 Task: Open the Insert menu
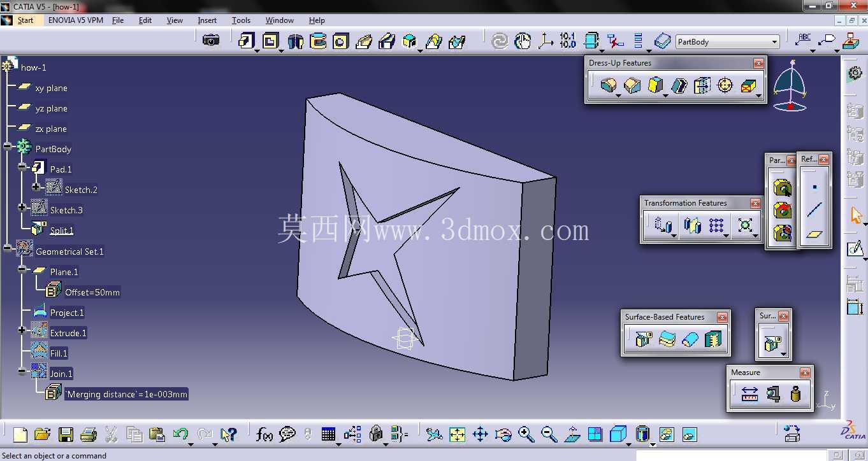click(x=207, y=20)
